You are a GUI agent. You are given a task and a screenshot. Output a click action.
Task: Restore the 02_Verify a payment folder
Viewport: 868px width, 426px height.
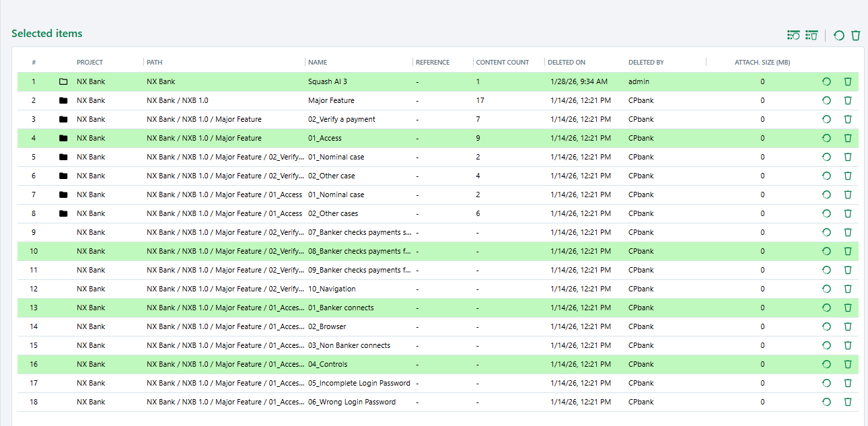pos(826,119)
